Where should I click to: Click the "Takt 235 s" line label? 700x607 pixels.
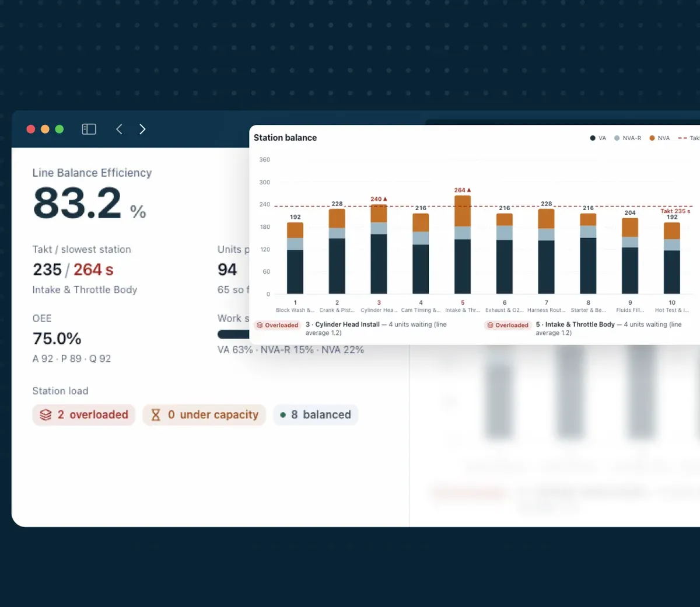point(675,211)
